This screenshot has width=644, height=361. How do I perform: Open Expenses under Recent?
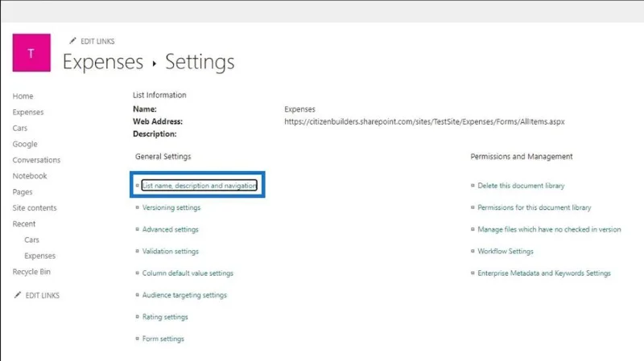point(39,256)
